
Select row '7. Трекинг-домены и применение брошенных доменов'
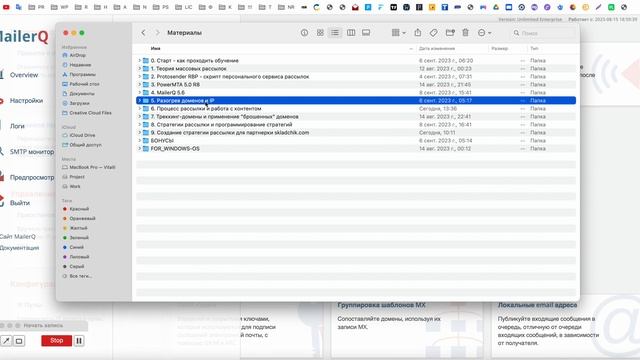click(356, 117)
